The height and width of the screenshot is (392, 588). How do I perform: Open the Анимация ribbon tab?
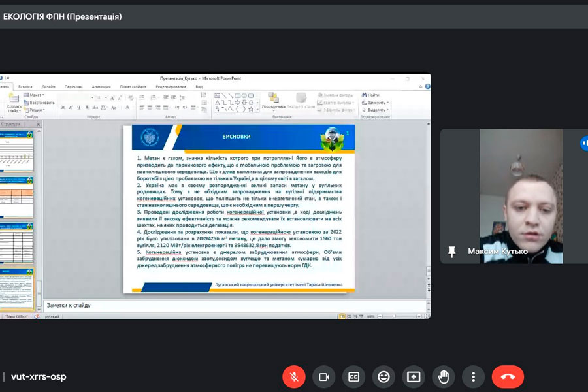[x=101, y=86]
